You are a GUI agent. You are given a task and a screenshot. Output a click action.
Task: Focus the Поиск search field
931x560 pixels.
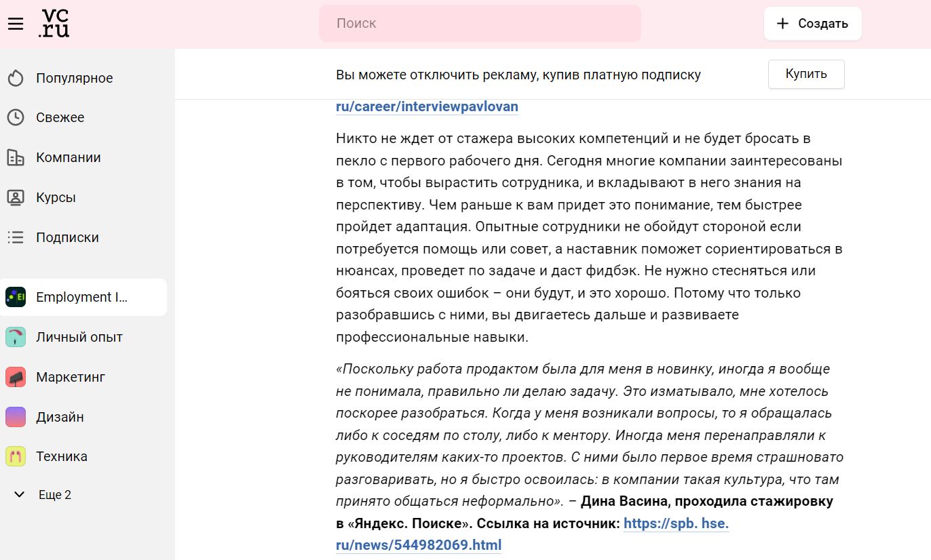(480, 24)
